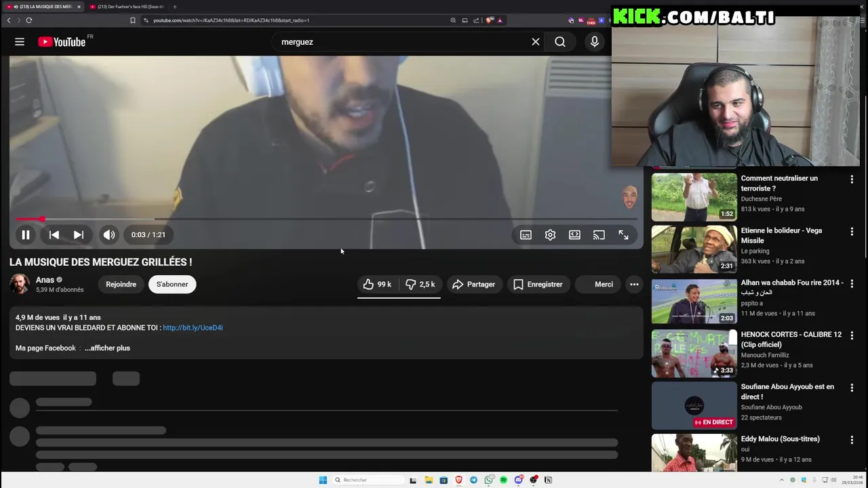Expand the description with ...afficher plus
Image resolution: width=868 pixels, height=488 pixels.
pos(107,348)
